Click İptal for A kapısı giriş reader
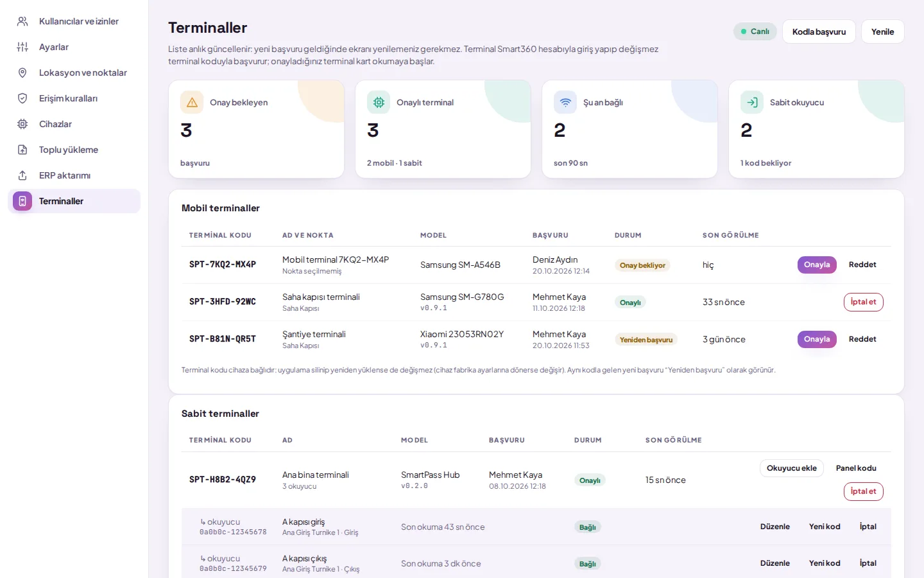 coord(868,527)
